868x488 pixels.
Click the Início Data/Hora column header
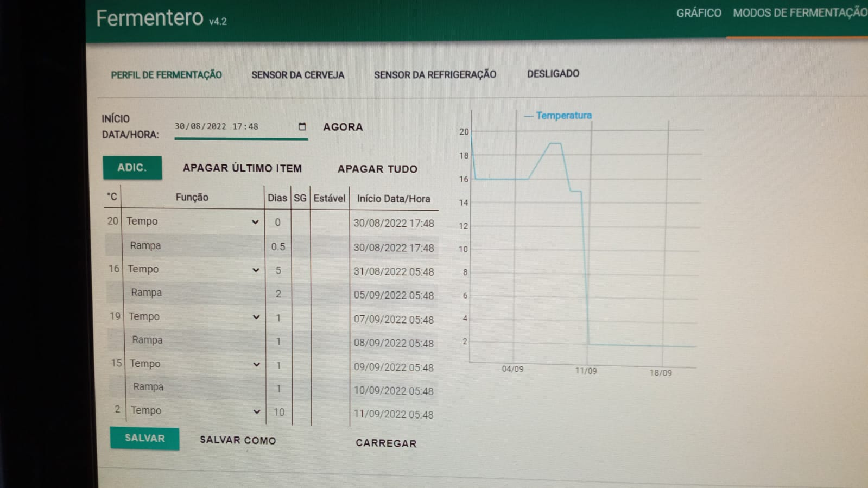[394, 199]
